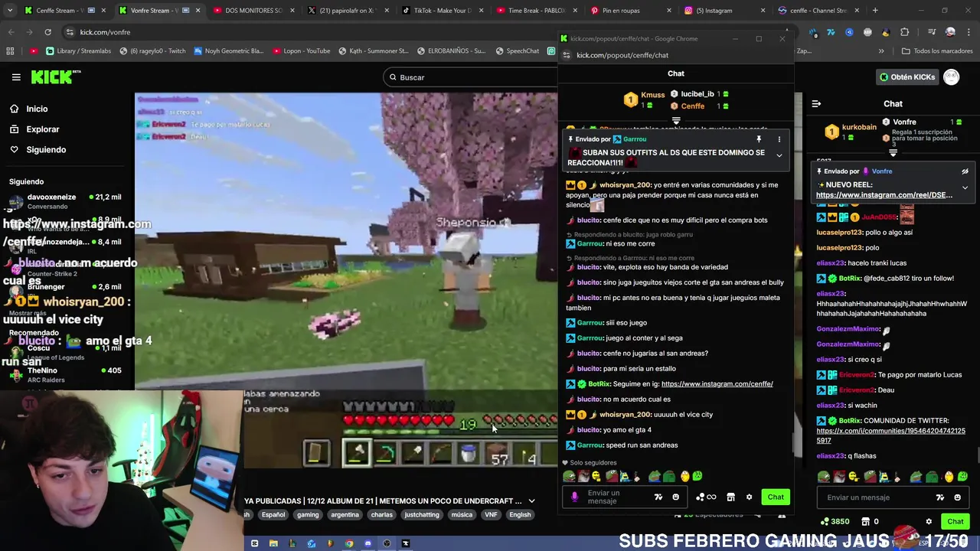Open the shop icon in the popout chat

click(730, 497)
